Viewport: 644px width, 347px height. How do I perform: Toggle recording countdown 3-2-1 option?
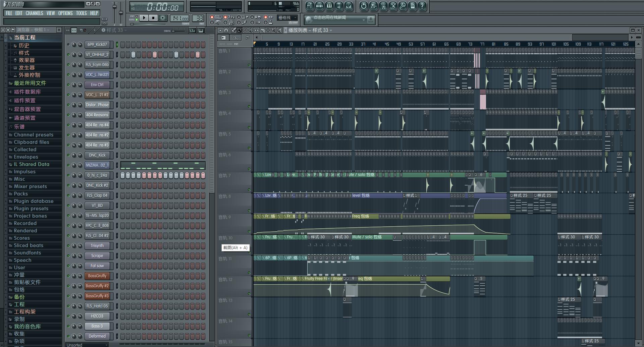click(x=229, y=17)
